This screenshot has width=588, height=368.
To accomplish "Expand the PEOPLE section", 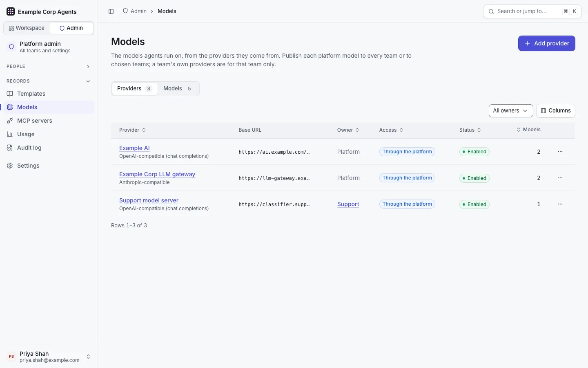I will (x=49, y=66).
